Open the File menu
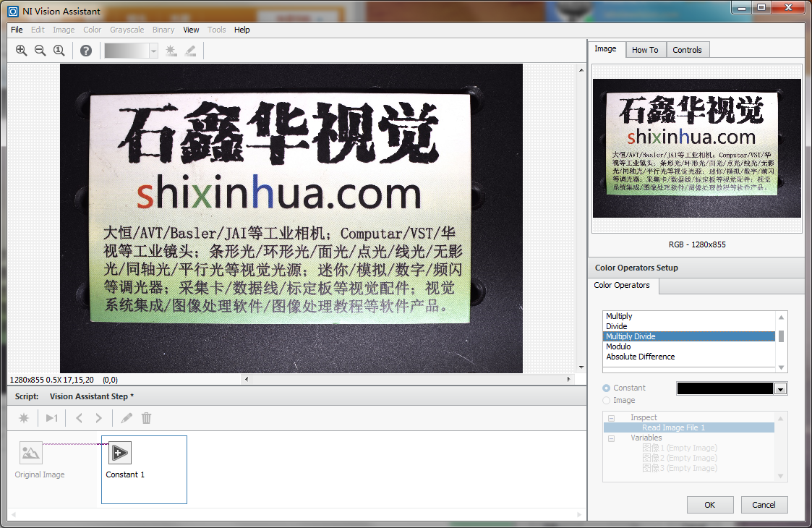This screenshot has height=528, width=812. (17, 30)
